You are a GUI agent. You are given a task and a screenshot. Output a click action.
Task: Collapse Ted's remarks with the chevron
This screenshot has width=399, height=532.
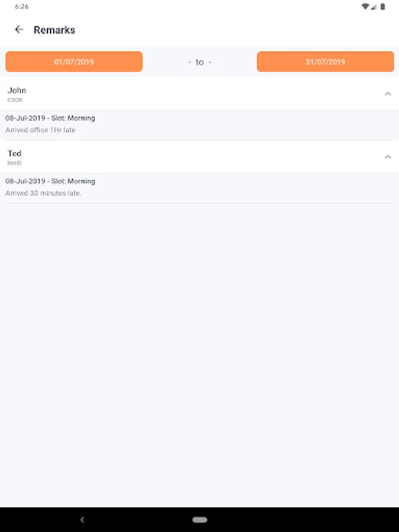tap(388, 157)
